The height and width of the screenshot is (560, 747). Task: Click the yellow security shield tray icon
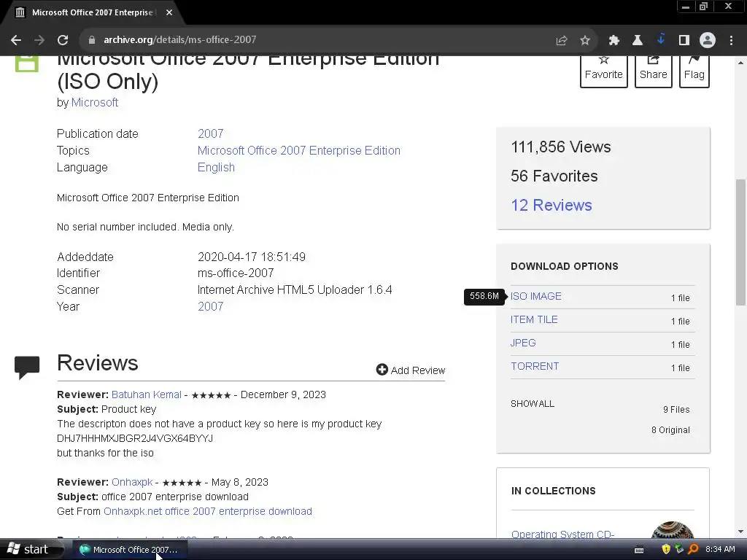pos(666,550)
